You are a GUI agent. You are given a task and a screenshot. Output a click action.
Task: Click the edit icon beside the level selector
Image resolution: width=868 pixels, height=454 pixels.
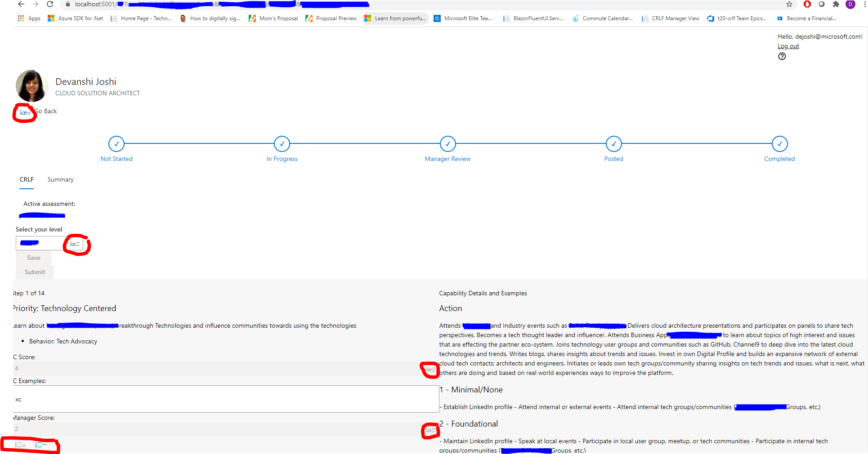75,244
